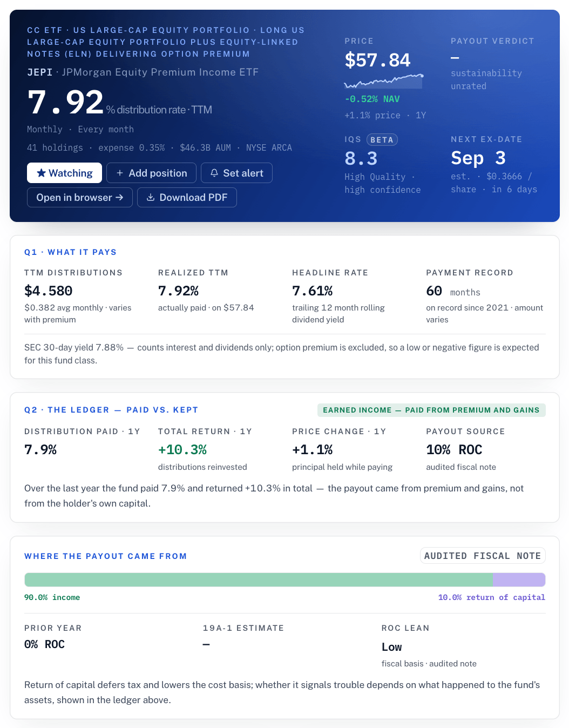Click the 7.61% headline rate value
569x728 pixels.
312,291
